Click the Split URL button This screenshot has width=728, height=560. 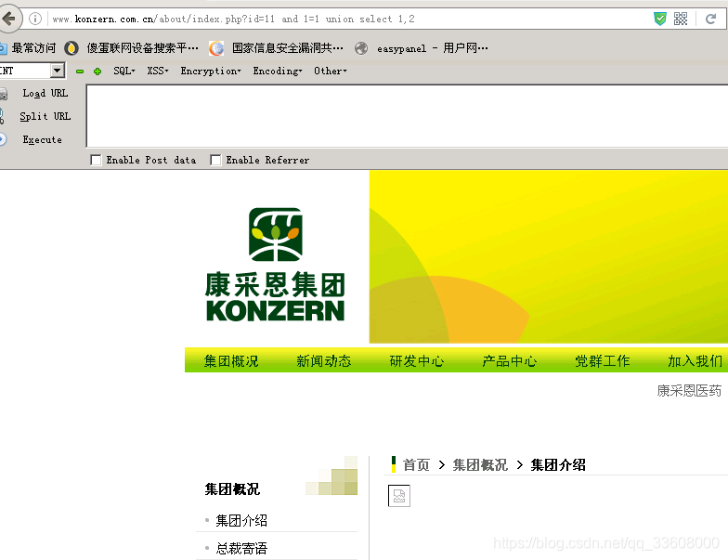45,116
